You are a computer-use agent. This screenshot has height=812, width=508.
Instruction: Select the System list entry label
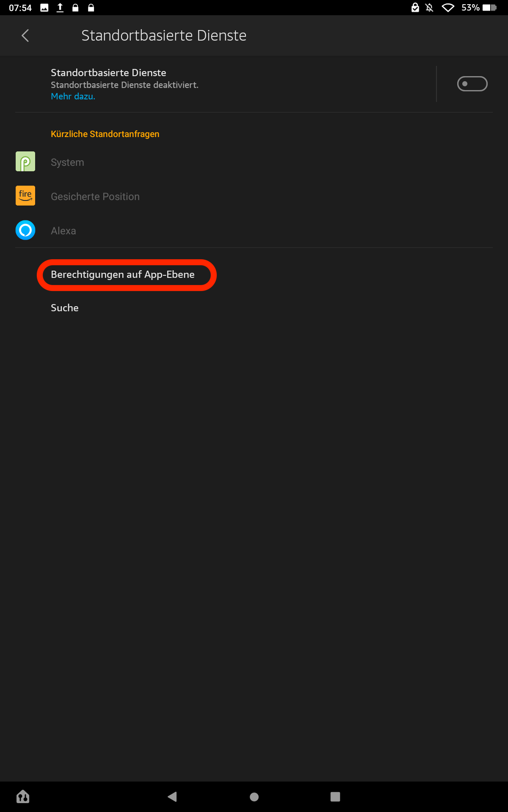[67, 162]
